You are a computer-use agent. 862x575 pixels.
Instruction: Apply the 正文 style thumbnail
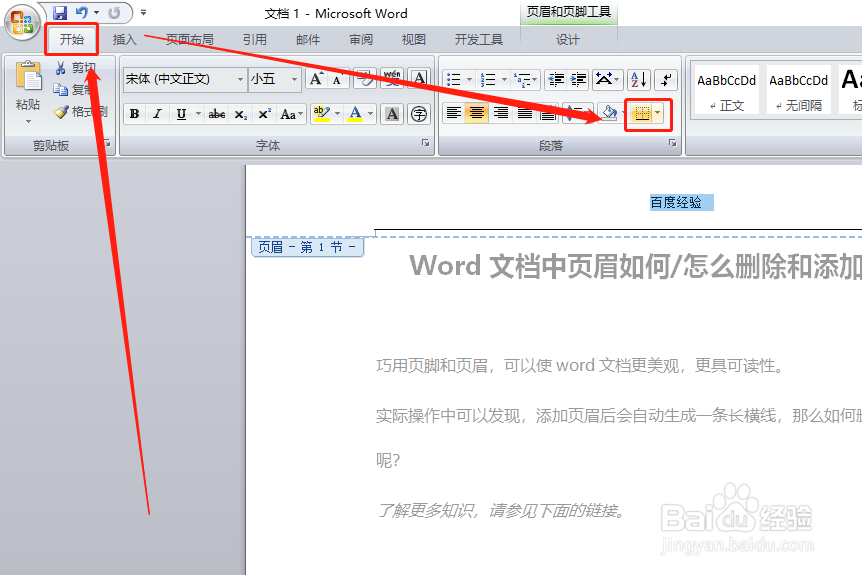(x=726, y=91)
